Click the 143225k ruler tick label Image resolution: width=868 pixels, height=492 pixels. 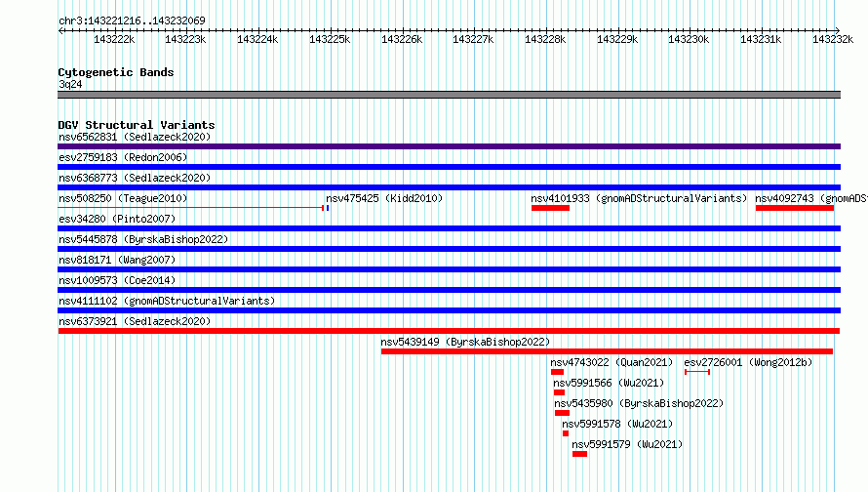330,39
